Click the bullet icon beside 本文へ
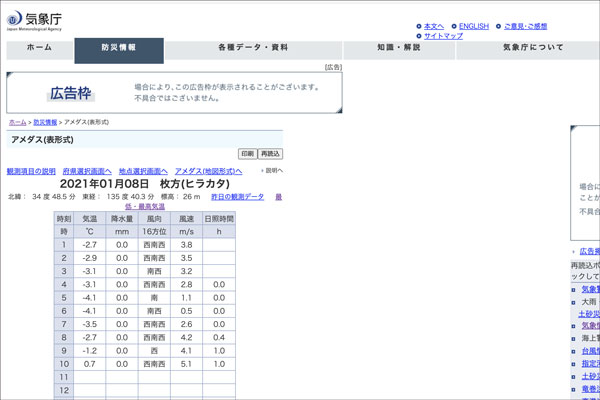Image resolution: width=600 pixels, height=400 pixels. pyautogui.click(x=418, y=26)
